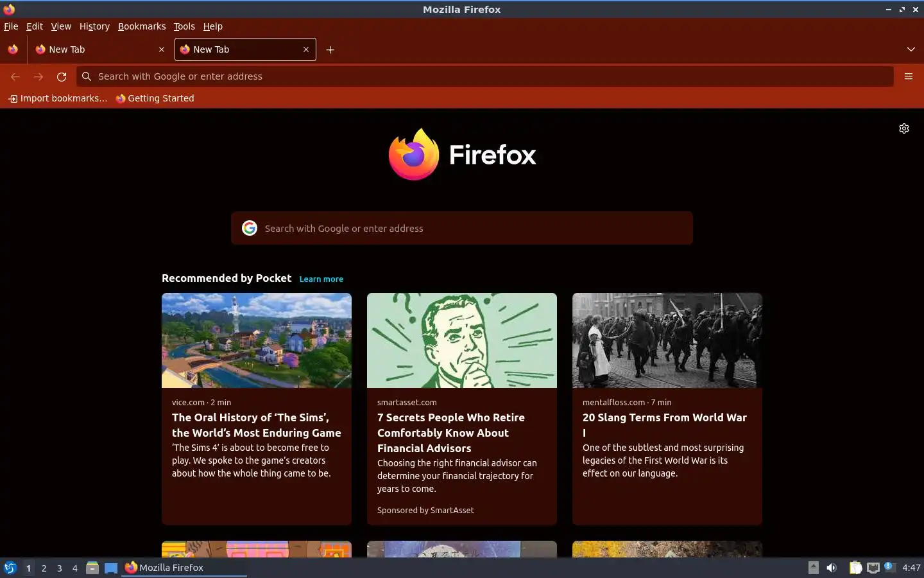The image size is (924, 578).
Task: Click 'Recommended by Pocket' heading
Action: click(x=227, y=278)
